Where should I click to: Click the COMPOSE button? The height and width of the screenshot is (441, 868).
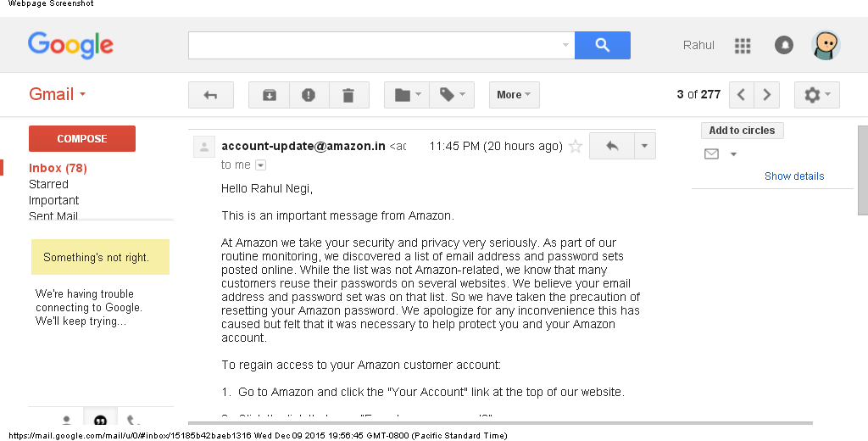[x=82, y=138]
